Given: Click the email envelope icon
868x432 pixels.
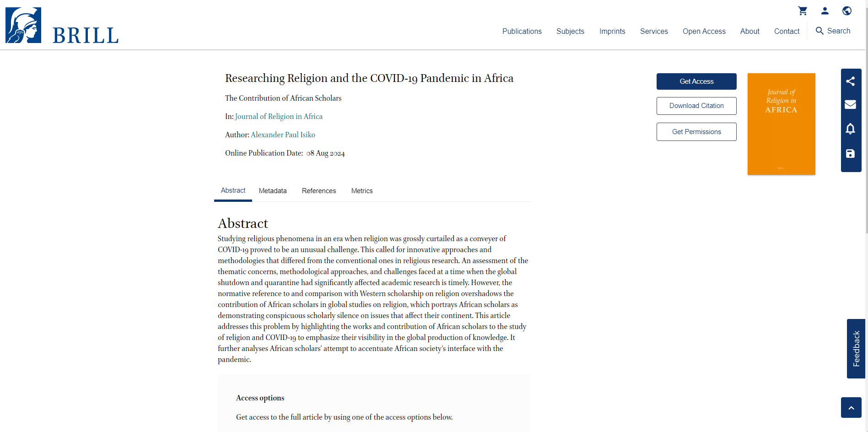Looking at the screenshot, I should point(851,104).
